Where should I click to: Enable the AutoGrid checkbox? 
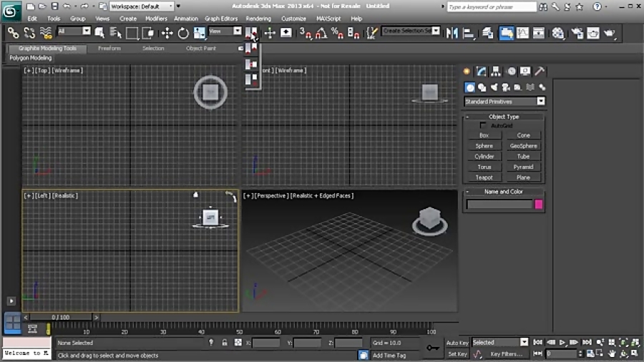(483, 125)
